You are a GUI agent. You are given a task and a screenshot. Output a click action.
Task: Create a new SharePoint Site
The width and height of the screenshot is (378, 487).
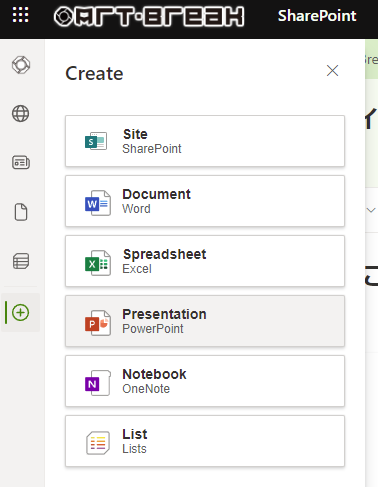[205, 141]
